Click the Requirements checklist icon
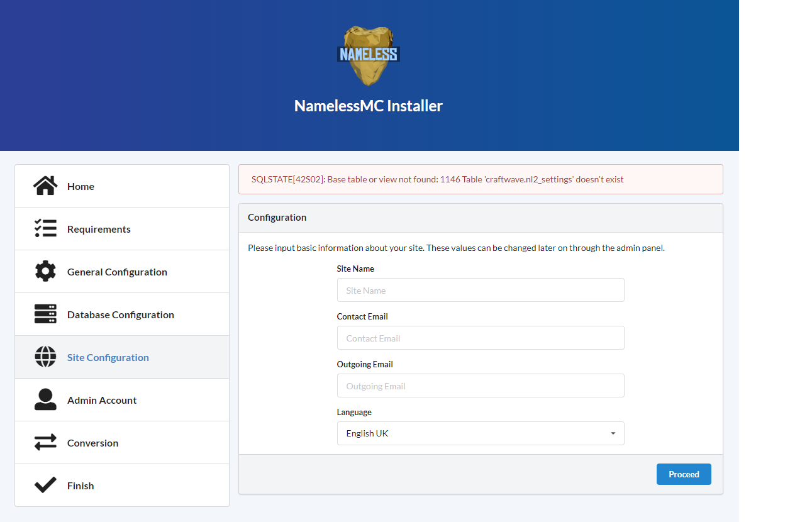The height and width of the screenshot is (522, 812). tap(45, 228)
